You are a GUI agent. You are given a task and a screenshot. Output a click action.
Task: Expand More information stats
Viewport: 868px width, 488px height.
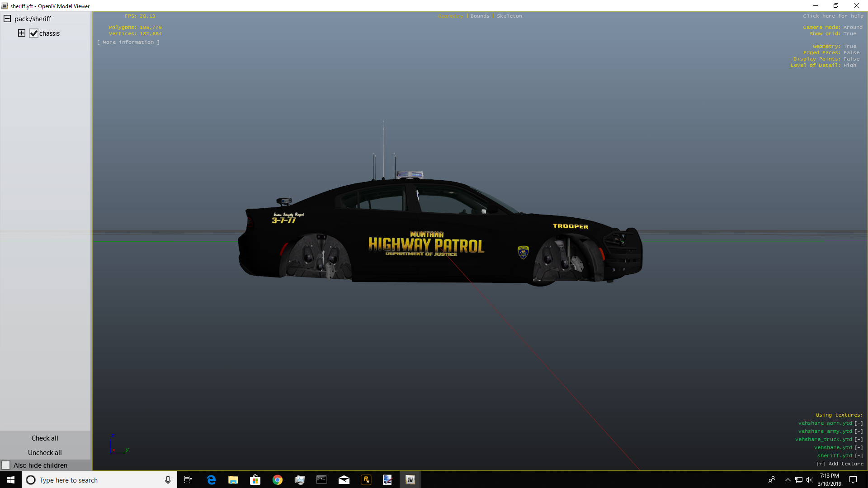click(x=128, y=42)
